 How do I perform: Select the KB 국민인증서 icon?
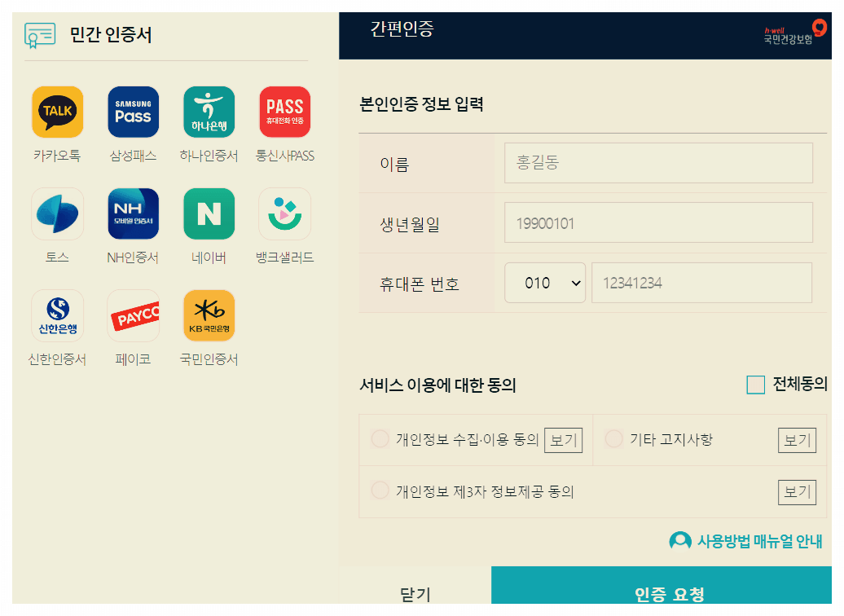pos(209,315)
